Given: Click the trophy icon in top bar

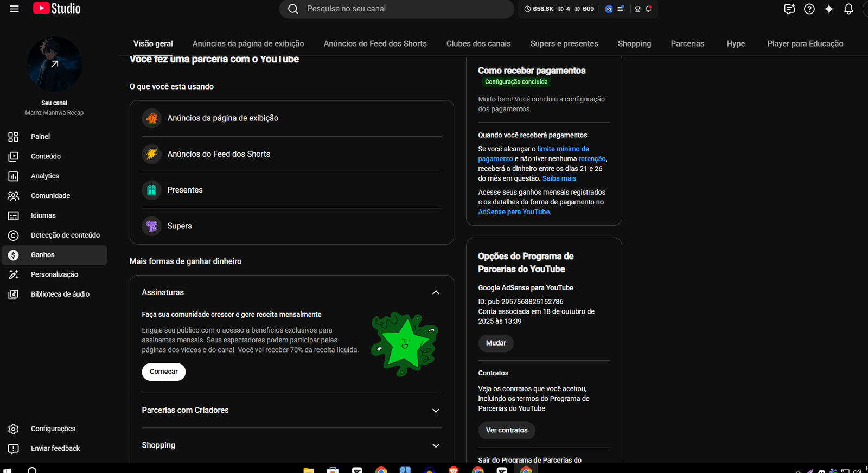Looking at the screenshot, I should click(x=637, y=9).
